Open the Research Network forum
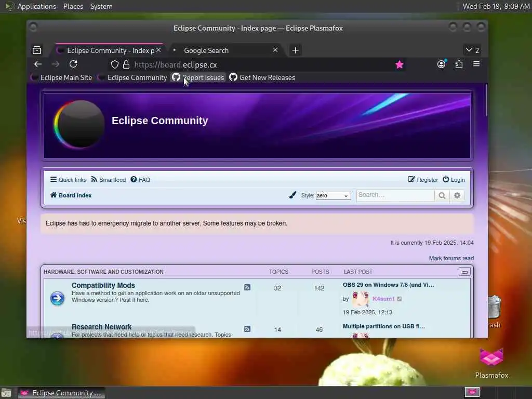This screenshot has height=399, width=532. [101, 327]
